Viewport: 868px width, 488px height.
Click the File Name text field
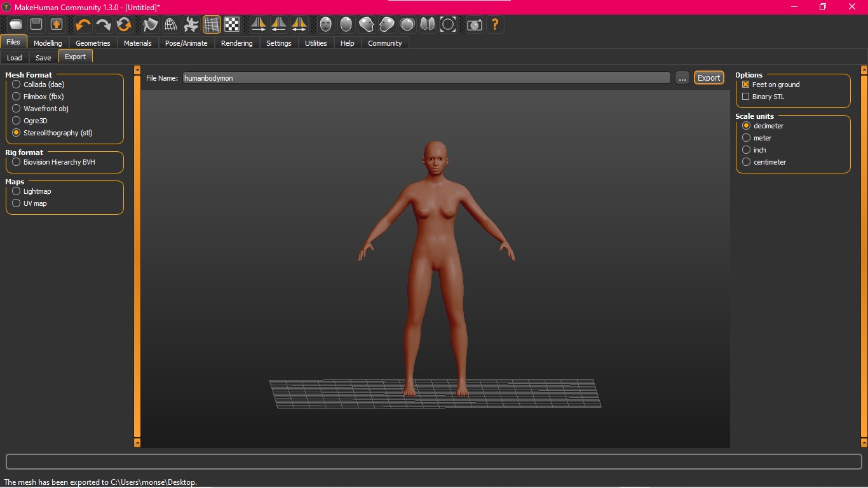(x=426, y=78)
